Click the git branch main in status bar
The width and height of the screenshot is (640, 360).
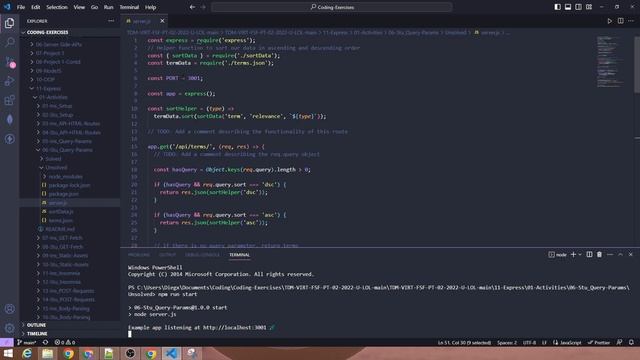pyautogui.click(x=27, y=342)
